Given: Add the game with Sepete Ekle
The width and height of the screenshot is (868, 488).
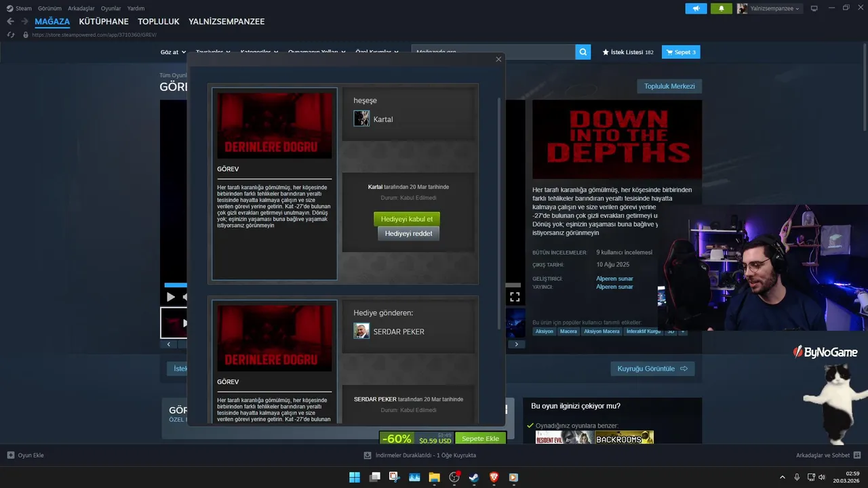Looking at the screenshot, I should point(480,439).
